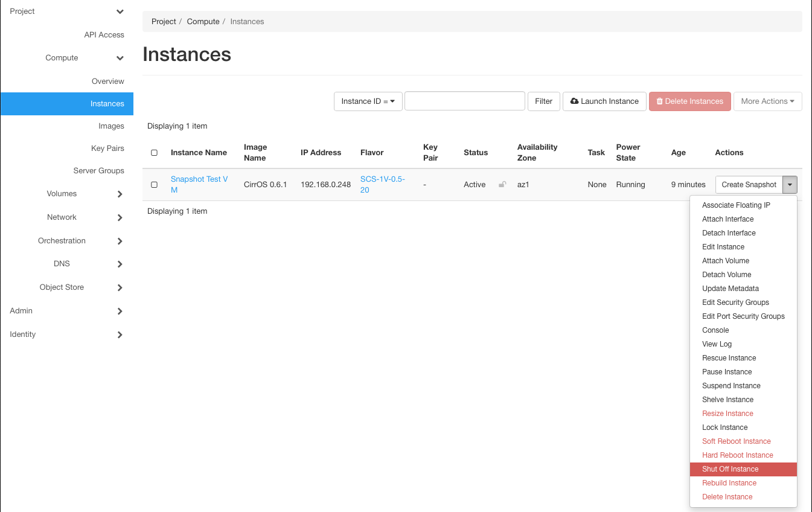Tick the select-all checkbox in table header
Viewport: 812px width, 512px height.
point(154,153)
